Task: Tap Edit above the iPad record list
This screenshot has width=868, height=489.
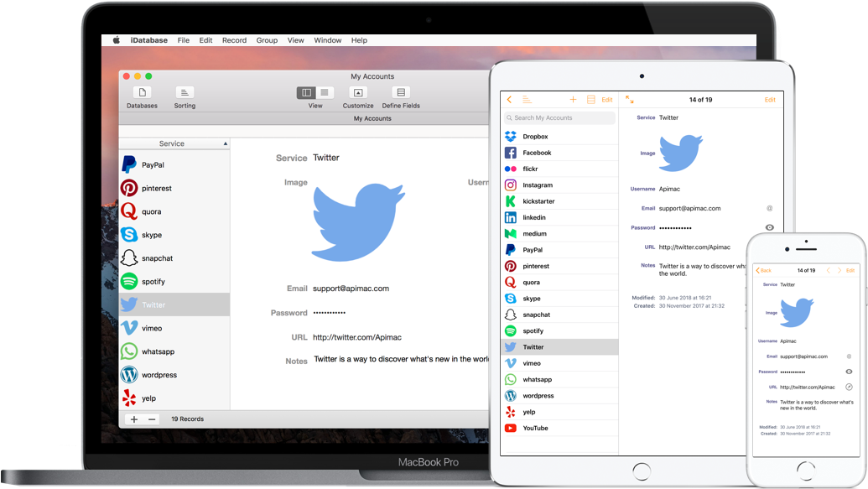Action: [606, 100]
